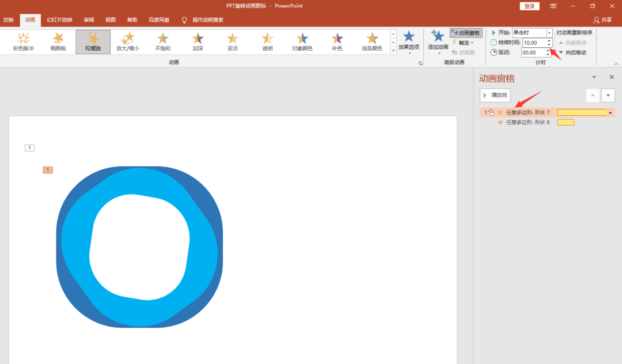Toggle the 动画窗格 pane button
This screenshot has width=622, height=364.
click(x=466, y=33)
